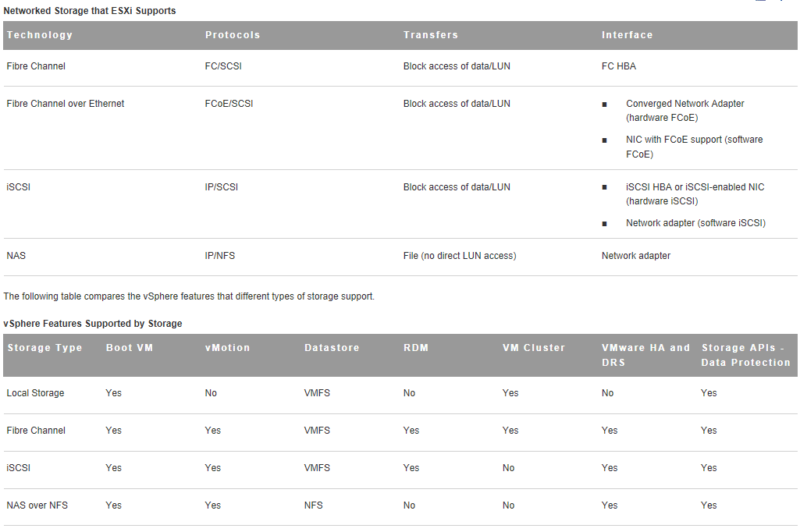Viewport: 800px width, 532px height.
Task: Click vSphere Features Fibre Channel row's VM Cluster 'Yes'
Action: point(510,431)
